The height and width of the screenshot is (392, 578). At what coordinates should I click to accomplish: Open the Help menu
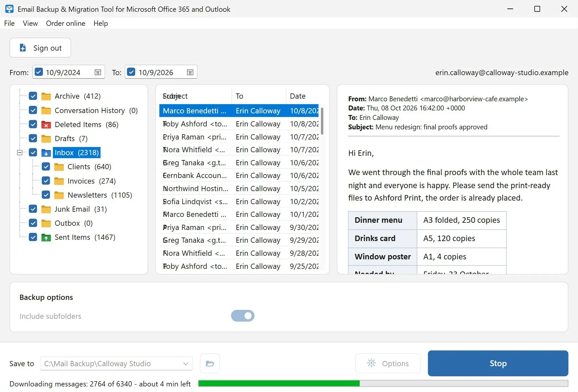tap(101, 23)
